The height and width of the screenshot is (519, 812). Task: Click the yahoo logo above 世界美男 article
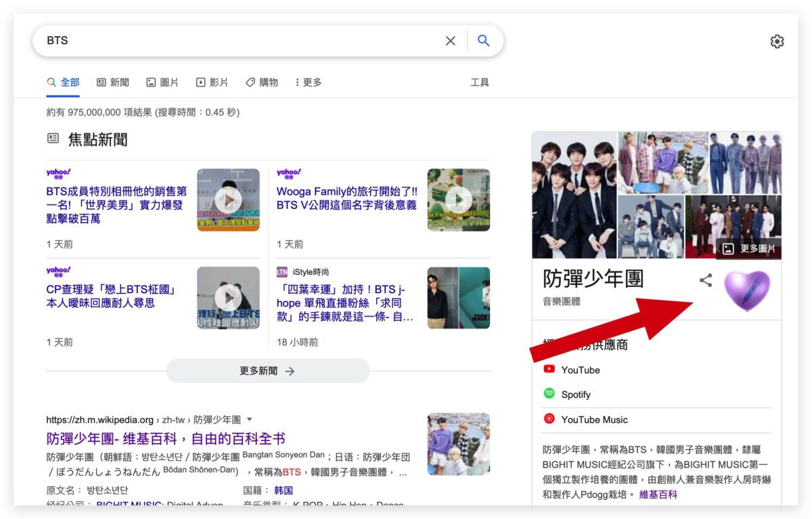click(x=59, y=173)
